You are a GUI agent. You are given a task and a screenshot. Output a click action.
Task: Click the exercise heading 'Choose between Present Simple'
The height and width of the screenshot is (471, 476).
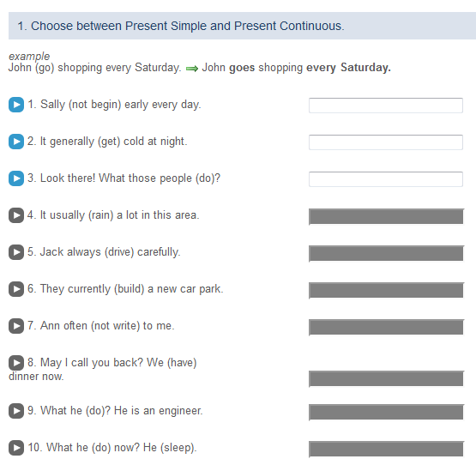181,26
